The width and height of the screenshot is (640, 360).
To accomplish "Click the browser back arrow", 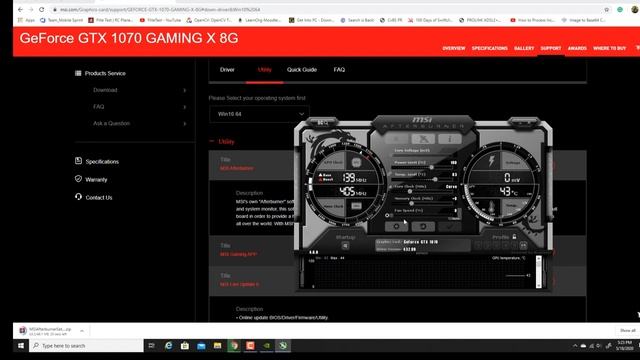I will tap(20, 9).
